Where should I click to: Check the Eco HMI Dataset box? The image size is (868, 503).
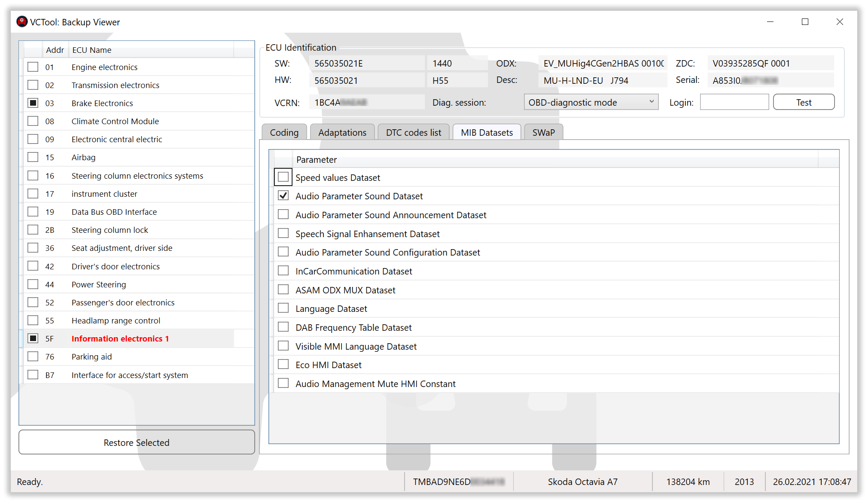283,365
